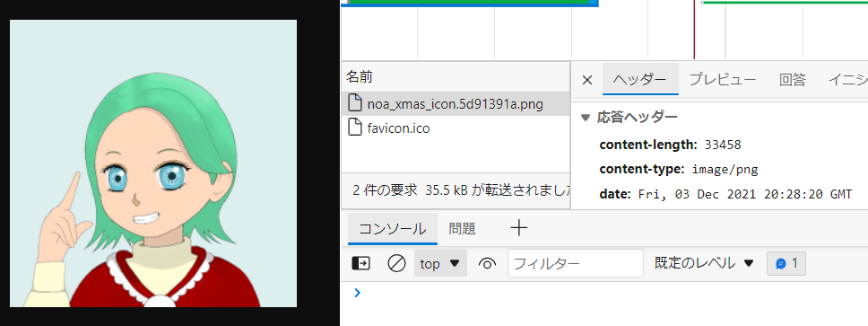Switch to the プレビュー tab

pyautogui.click(x=723, y=80)
